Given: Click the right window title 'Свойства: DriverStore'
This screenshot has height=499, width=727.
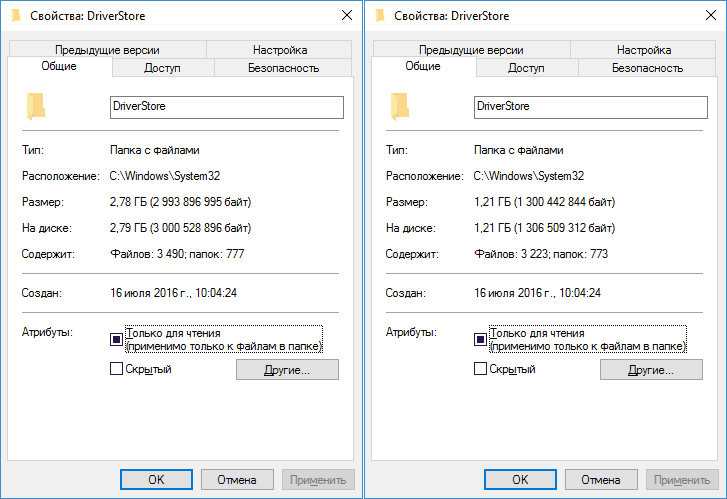Looking at the screenshot, I should tap(452, 16).
